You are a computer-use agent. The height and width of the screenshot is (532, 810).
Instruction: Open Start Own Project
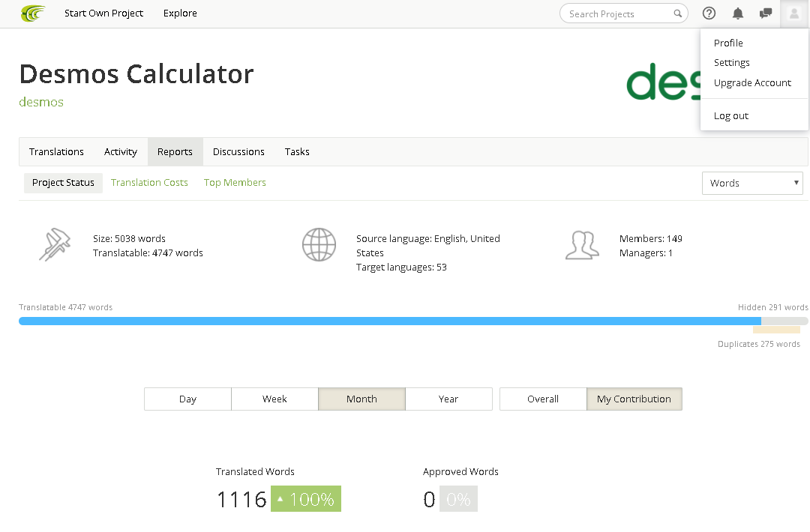click(103, 13)
